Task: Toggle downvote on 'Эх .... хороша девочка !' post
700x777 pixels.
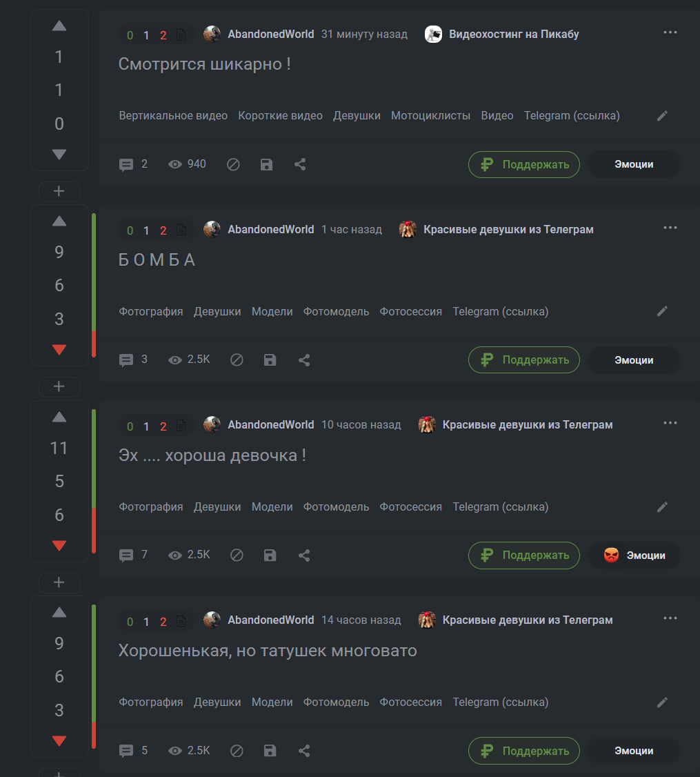Action: 59,545
